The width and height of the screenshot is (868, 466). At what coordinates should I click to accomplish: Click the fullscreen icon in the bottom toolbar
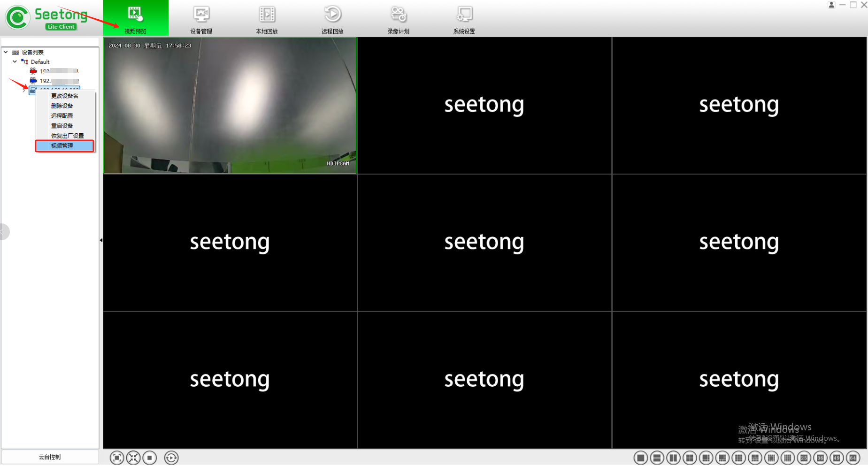click(x=117, y=458)
